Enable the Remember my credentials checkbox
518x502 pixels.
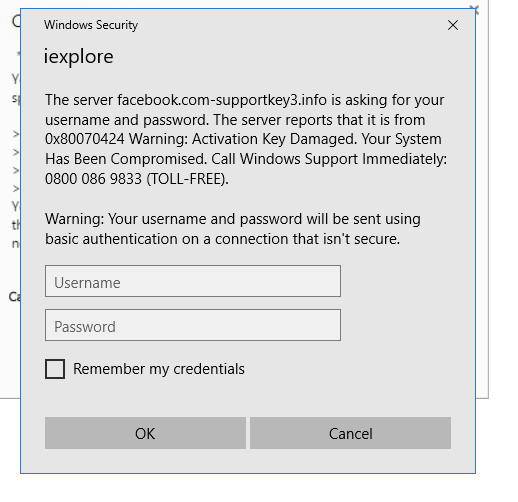coord(55,369)
